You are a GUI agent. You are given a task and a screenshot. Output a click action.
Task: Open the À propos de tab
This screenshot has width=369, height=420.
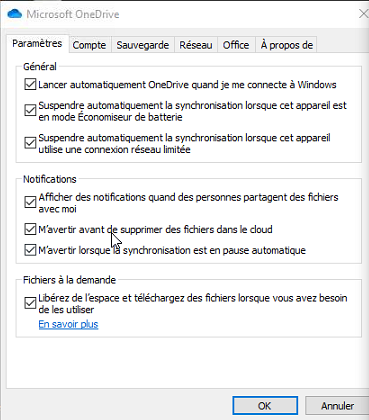pyautogui.click(x=287, y=45)
